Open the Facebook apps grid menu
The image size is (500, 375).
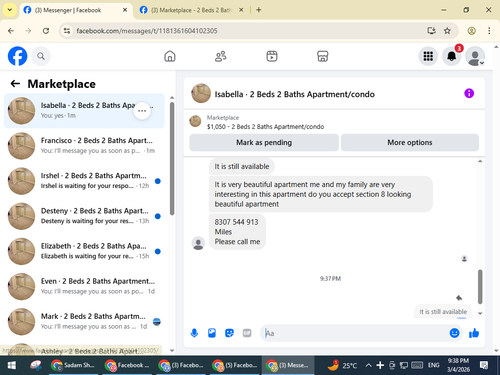point(428,56)
